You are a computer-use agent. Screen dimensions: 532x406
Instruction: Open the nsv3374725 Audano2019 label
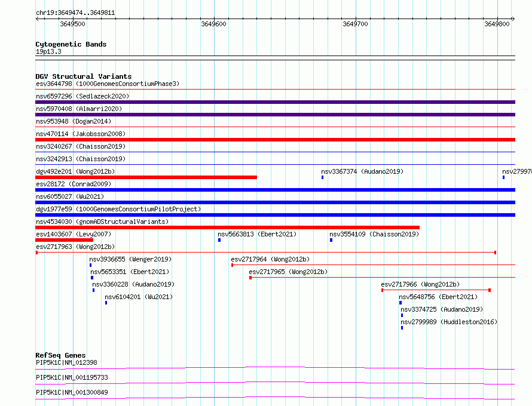[442, 309]
